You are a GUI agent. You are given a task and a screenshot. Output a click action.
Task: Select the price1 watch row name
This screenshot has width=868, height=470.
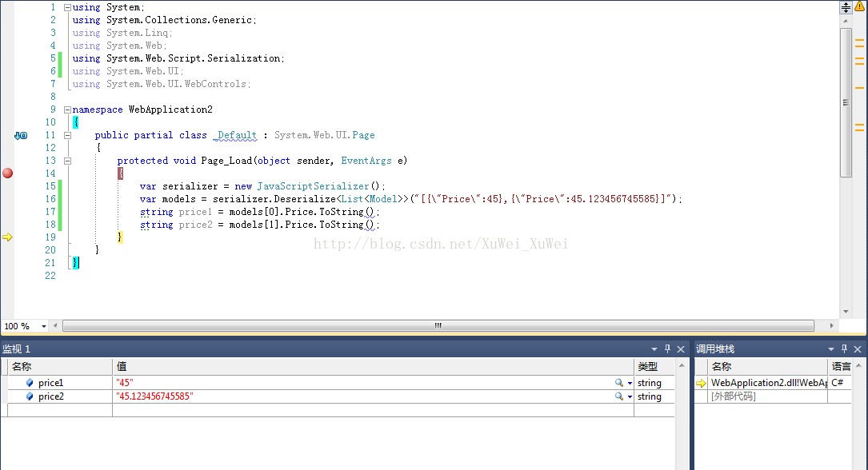pyautogui.click(x=51, y=383)
